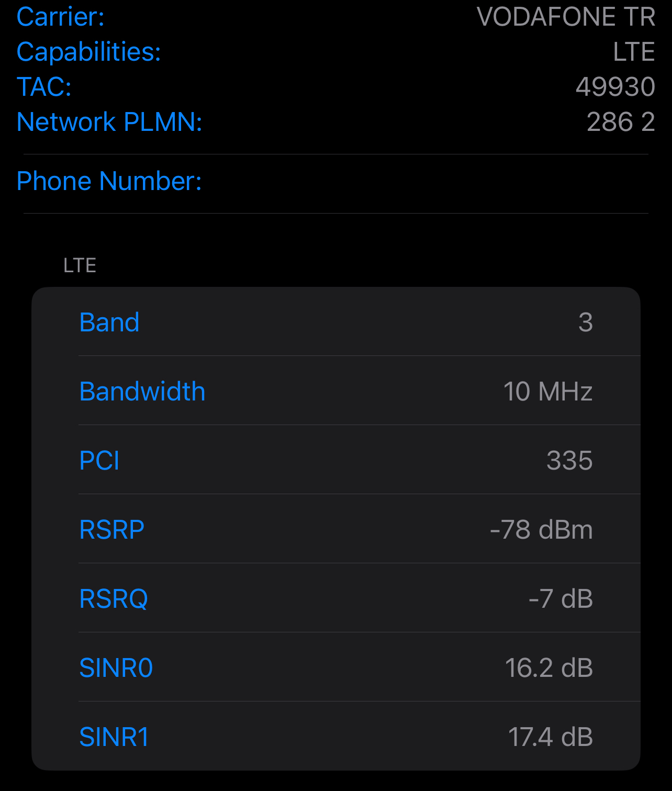Open the Bandwidth row
672x791 pixels.
pyautogui.click(x=336, y=391)
